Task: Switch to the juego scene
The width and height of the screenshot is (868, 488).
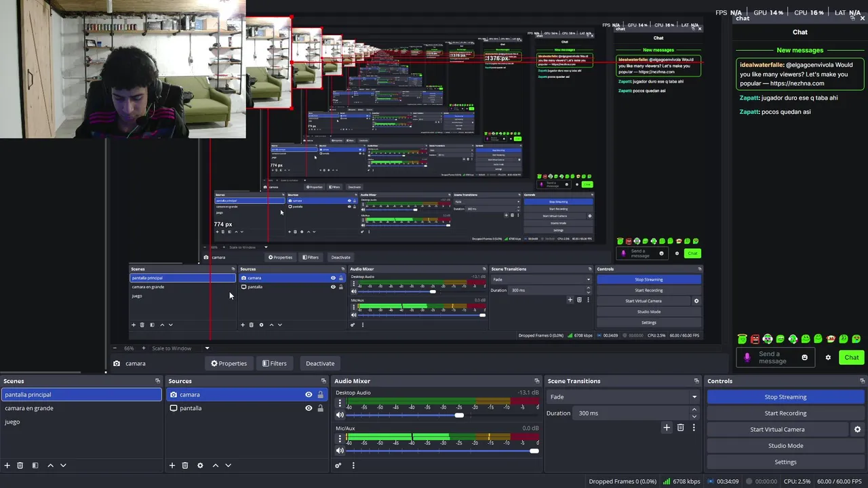Action: pos(81,422)
